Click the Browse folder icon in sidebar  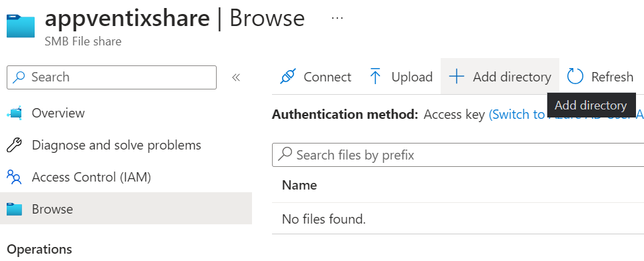pyautogui.click(x=15, y=209)
